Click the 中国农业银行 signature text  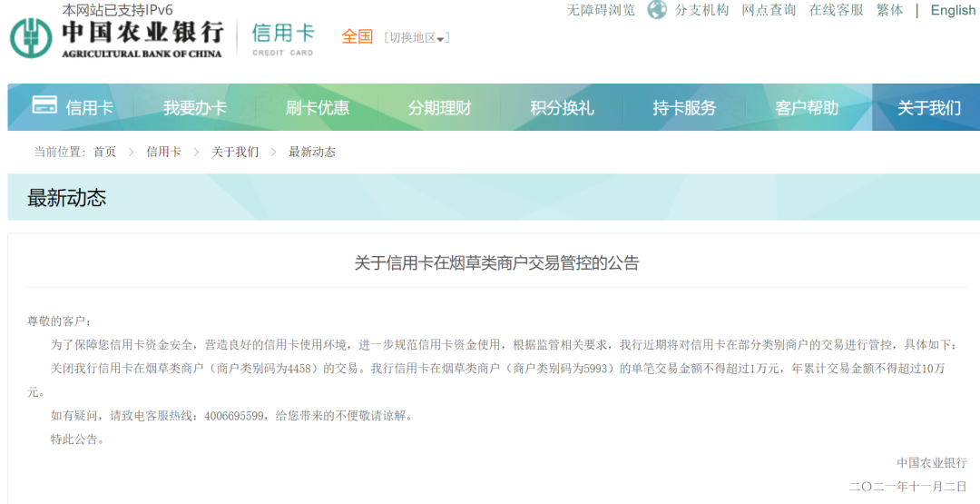pos(932,463)
